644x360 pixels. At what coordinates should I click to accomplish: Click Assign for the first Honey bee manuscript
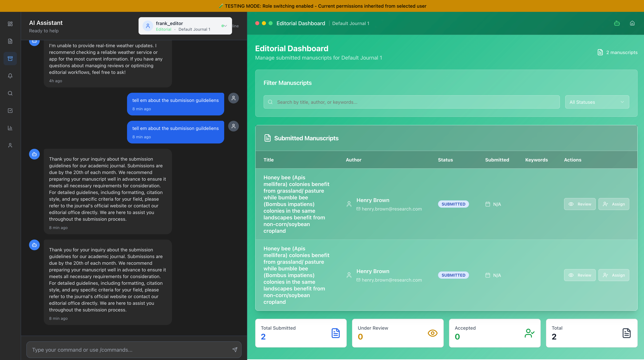click(x=614, y=204)
